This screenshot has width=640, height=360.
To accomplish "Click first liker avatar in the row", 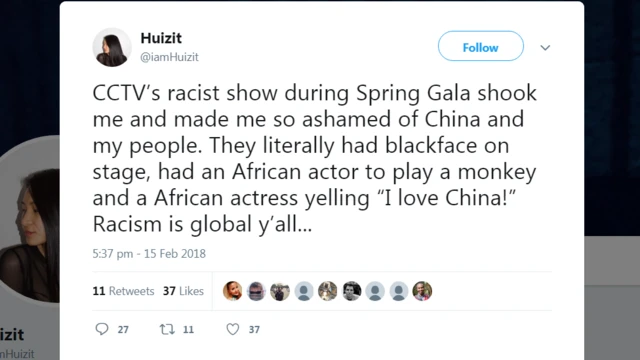I will pos(233,291).
